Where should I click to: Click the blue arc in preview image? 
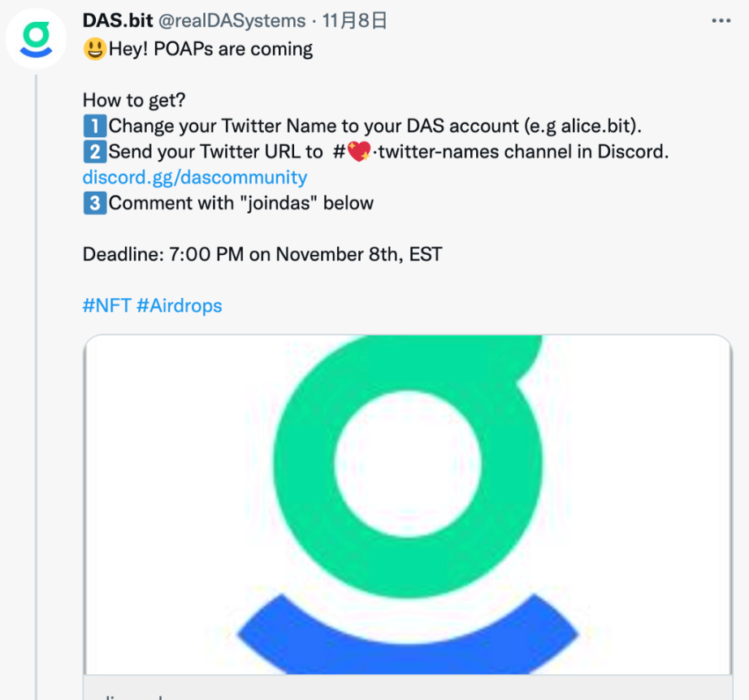click(x=406, y=642)
